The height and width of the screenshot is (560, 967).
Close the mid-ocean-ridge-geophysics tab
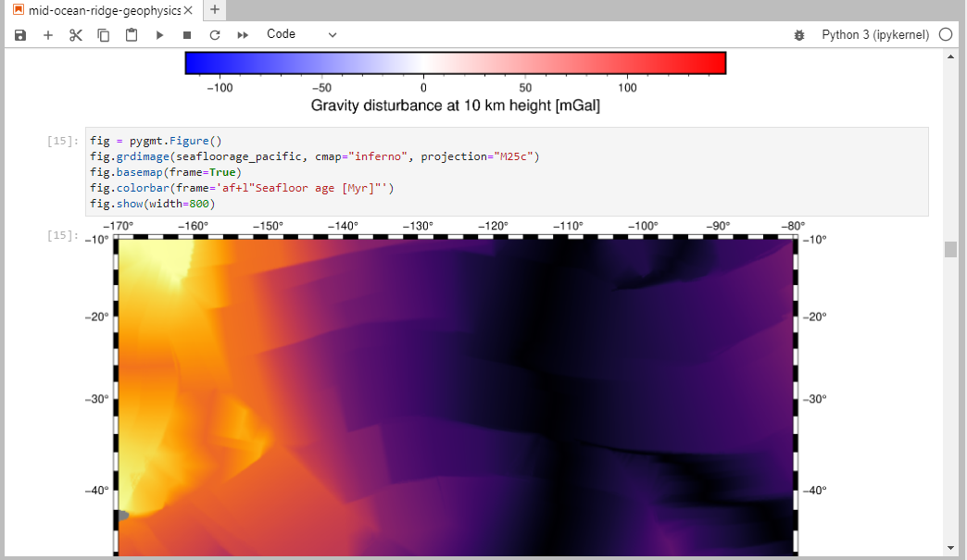tap(188, 10)
